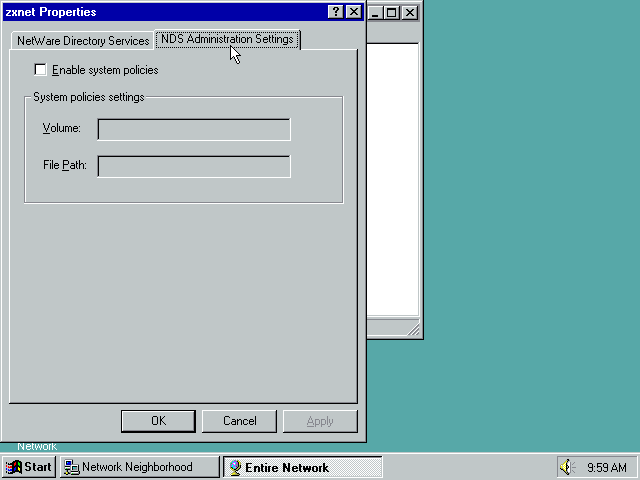Minimize the Entire Network window behind
This screenshot has width=640, height=480.
coord(376,13)
